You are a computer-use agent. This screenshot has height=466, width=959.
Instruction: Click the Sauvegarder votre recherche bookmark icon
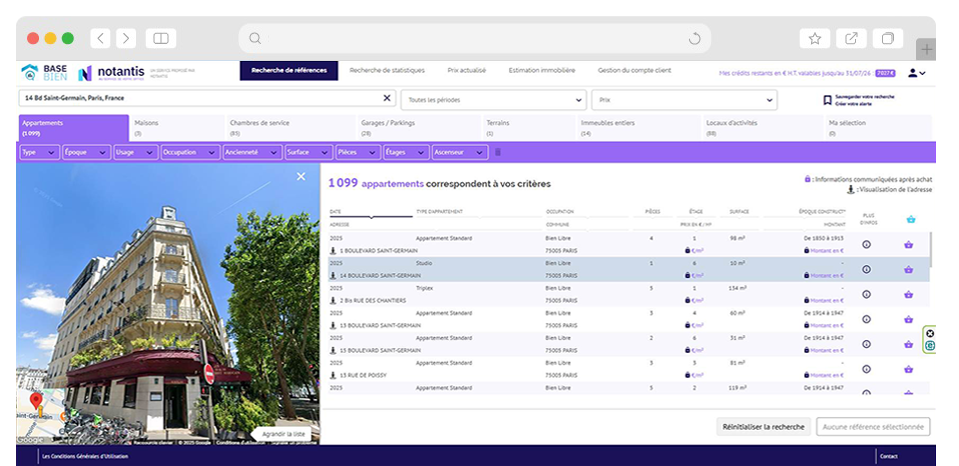click(x=827, y=100)
